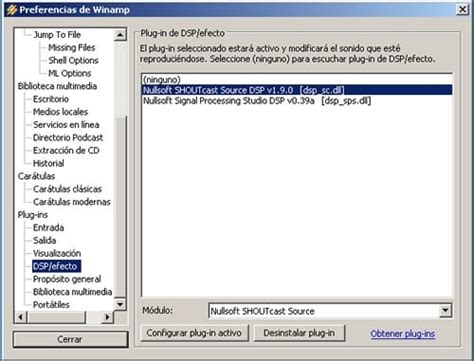Open Propósito general plug-ins page

coord(67,279)
